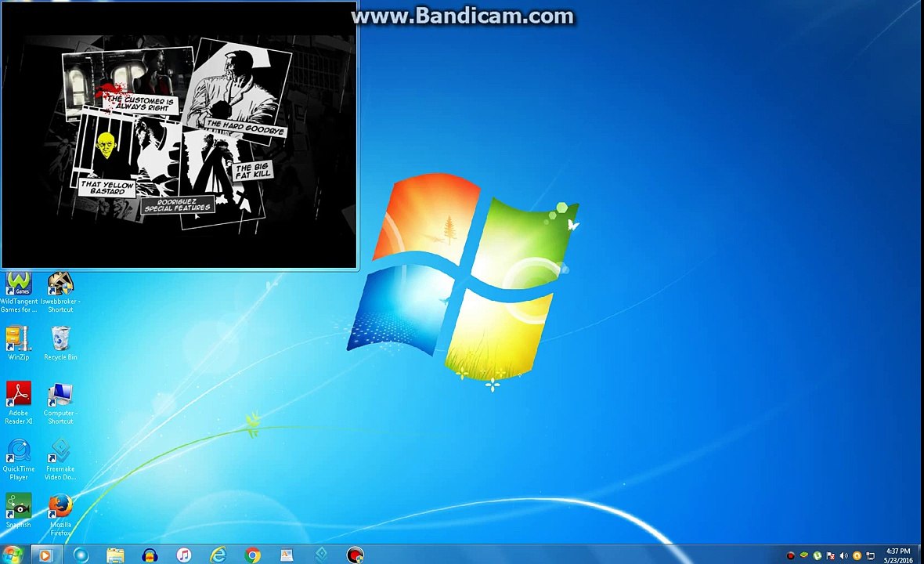Open 'Rodriguez Special Features' menu entry

(178, 205)
